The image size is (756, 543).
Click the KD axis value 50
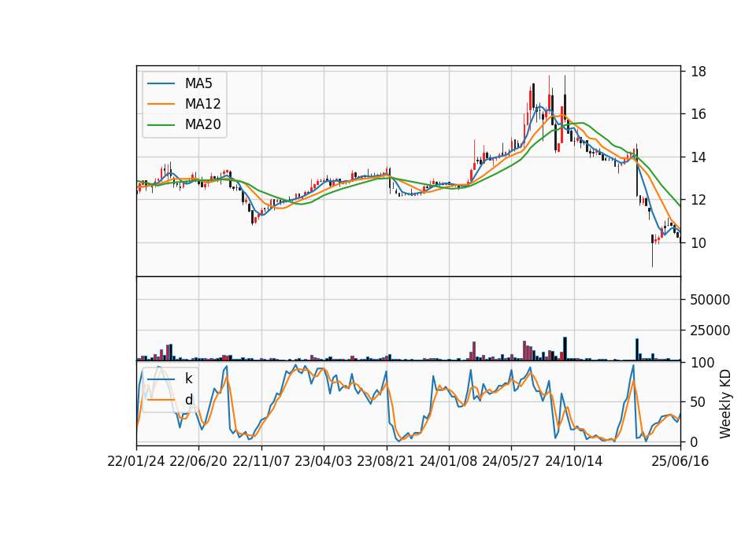(x=699, y=402)
